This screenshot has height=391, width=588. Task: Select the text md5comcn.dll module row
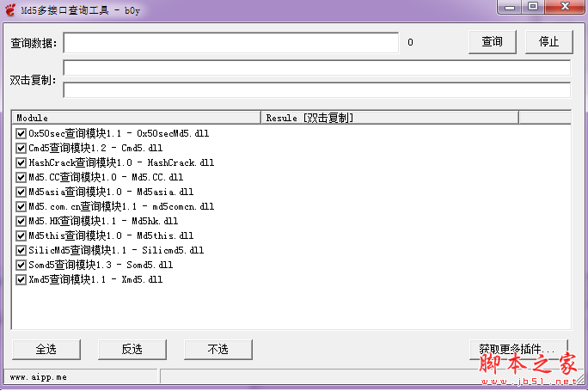click(121, 206)
